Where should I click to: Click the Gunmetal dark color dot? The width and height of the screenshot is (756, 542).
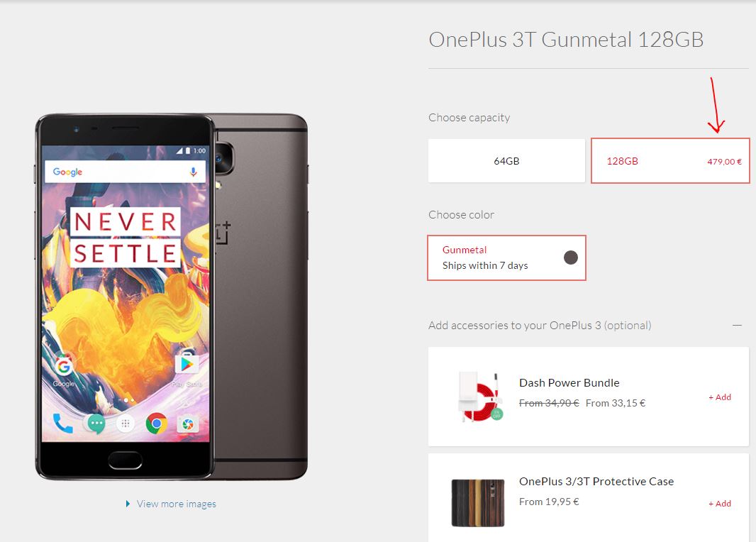tap(571, 258)
